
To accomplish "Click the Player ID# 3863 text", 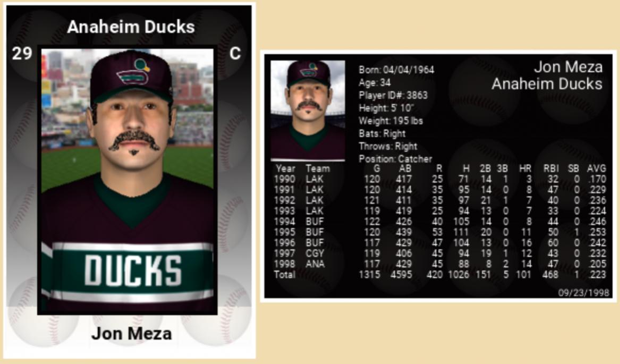I will (393, 95).
